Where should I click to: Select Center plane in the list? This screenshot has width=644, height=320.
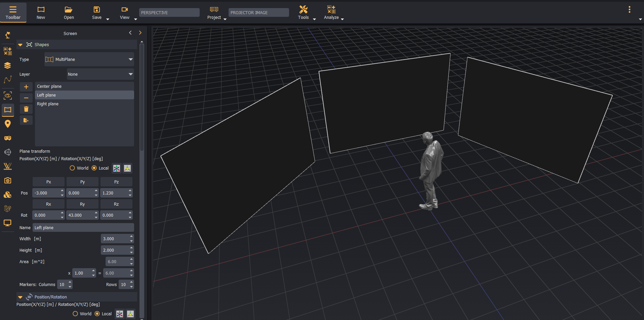point(84,86)
